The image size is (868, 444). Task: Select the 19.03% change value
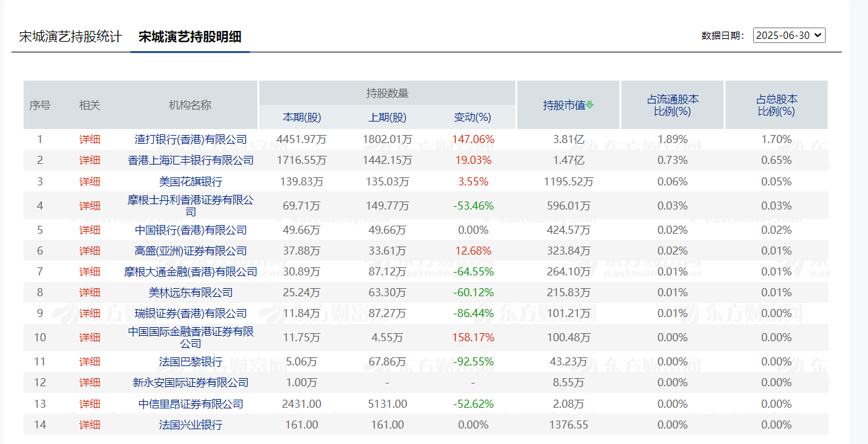473,161
